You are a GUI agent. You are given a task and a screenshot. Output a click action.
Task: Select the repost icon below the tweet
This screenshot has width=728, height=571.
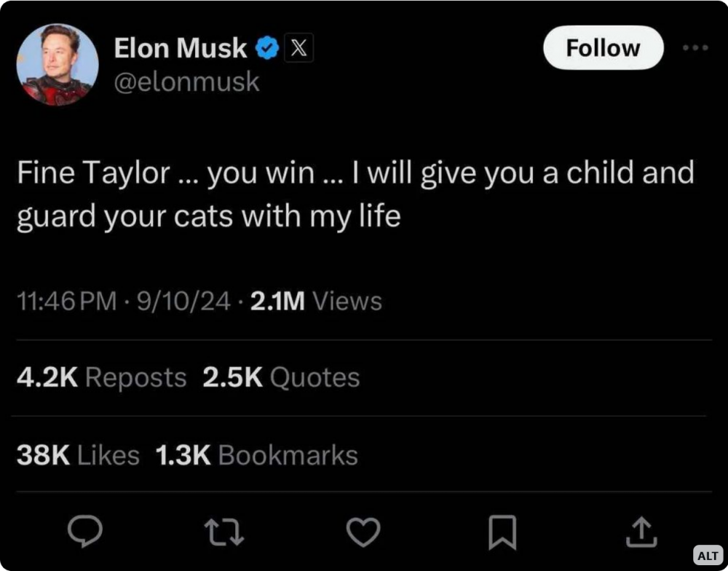(225, 532)
